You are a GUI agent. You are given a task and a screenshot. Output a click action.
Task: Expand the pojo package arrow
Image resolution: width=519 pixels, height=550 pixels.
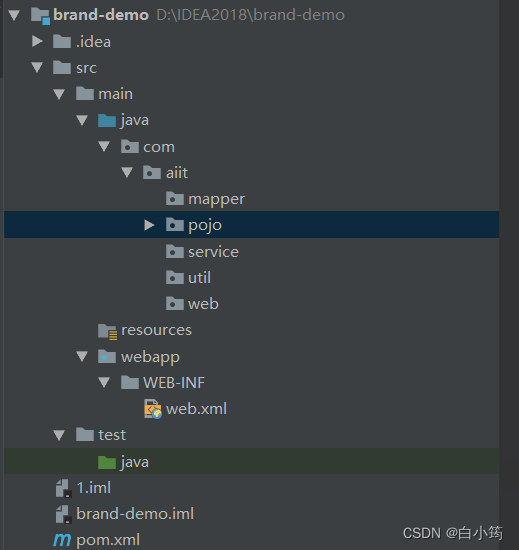coord(149,225)
